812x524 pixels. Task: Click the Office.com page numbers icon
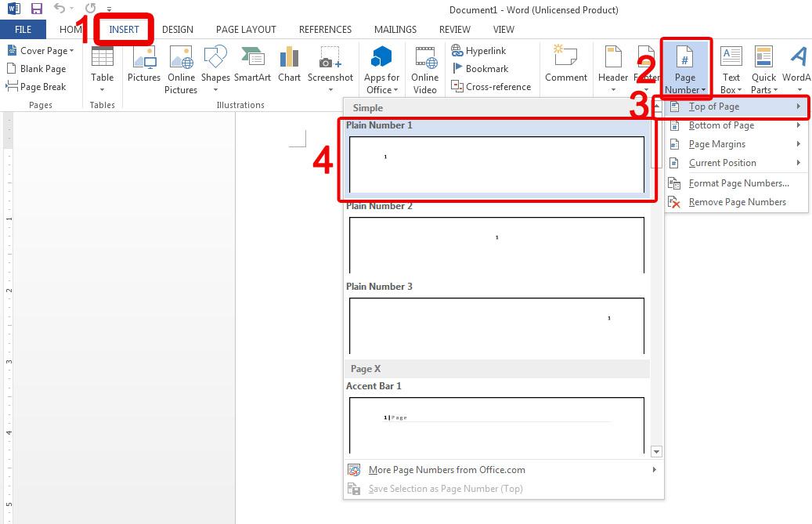[x=354, y=470]
